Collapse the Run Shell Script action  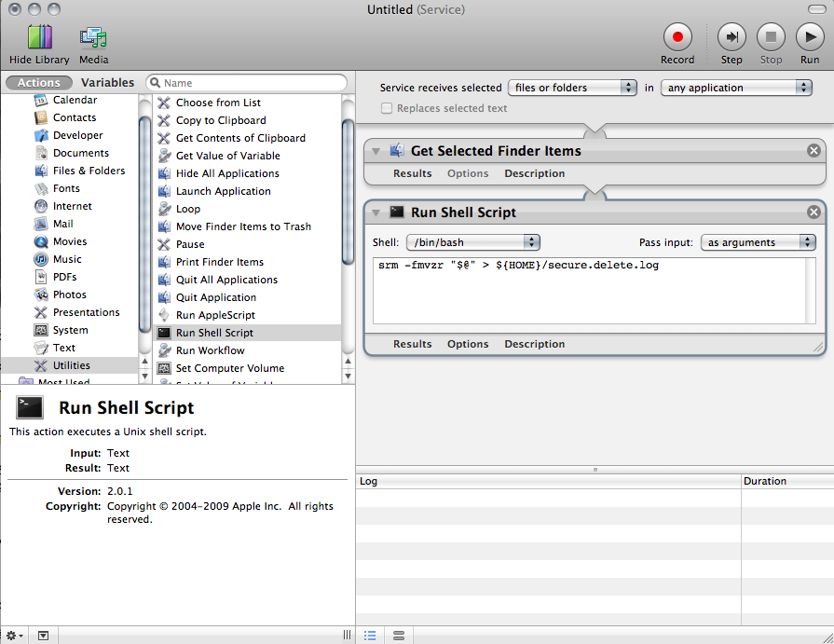376,212
